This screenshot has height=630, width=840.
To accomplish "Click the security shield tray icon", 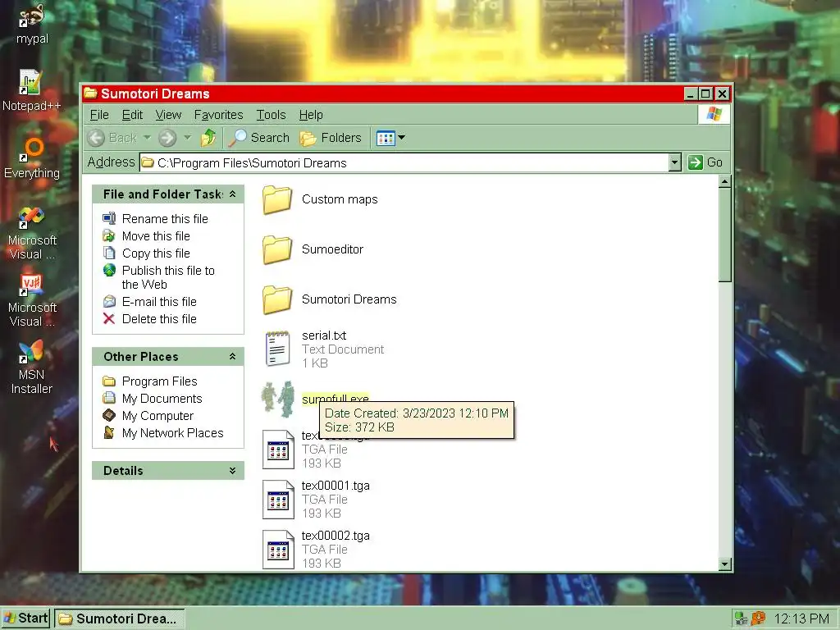I will coord(758,619).
